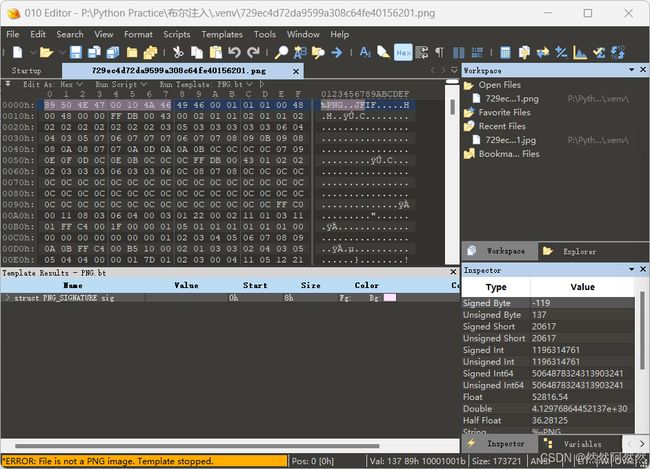This screenshot has width=650, height=469.
Task: Click the Template Results horizontal scrollbar
Action: coord(197,446)
